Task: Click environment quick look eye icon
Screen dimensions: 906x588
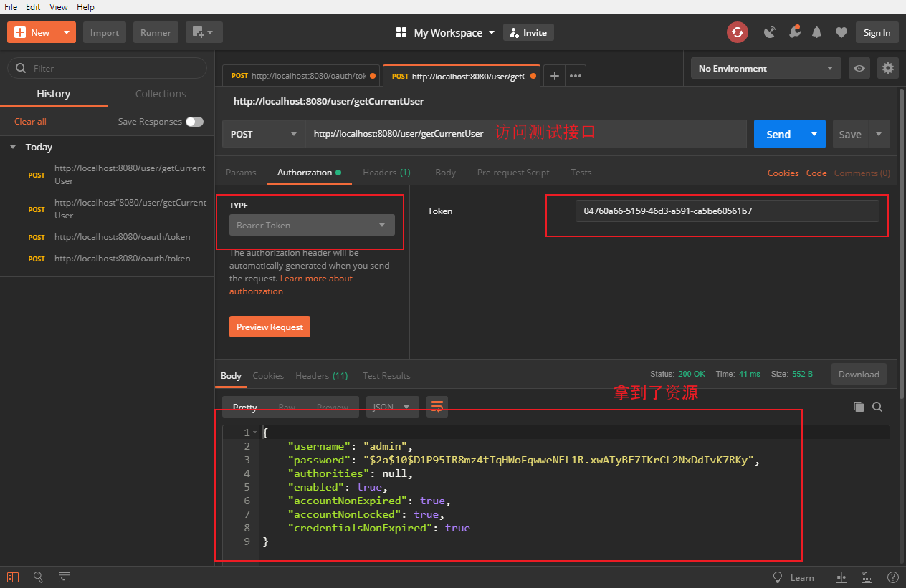Action: (x=859, y=69)
